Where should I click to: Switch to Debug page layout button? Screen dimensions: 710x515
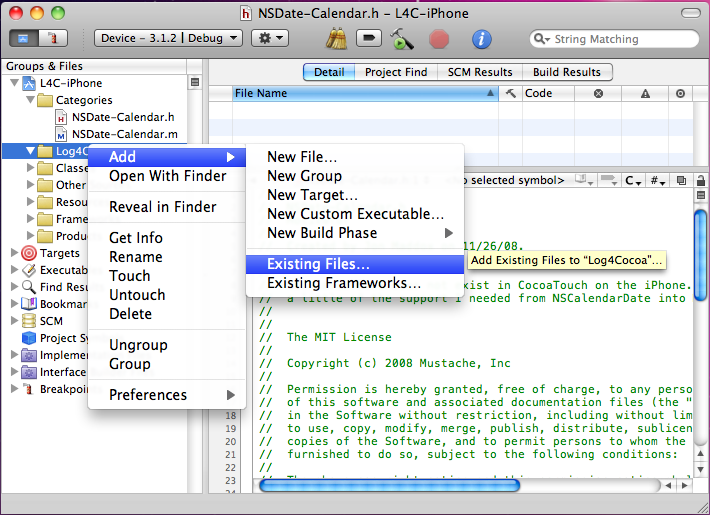[x=53, y=39]
